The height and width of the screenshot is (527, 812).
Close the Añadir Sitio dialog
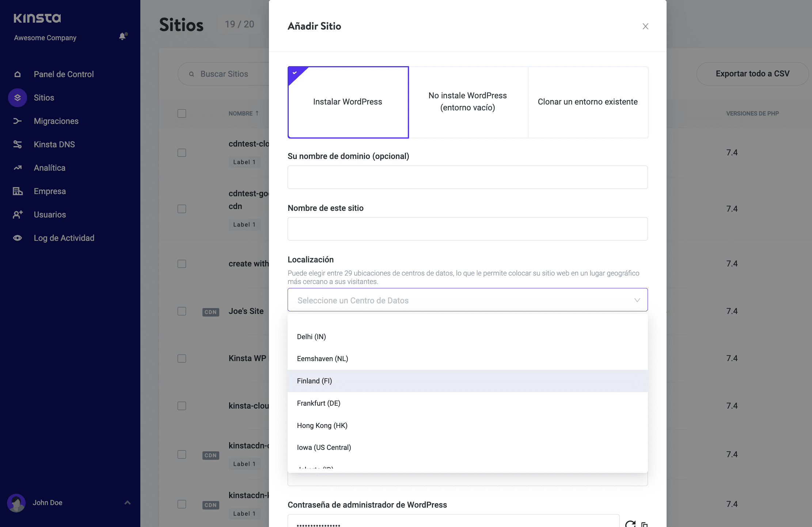(645, 26)
